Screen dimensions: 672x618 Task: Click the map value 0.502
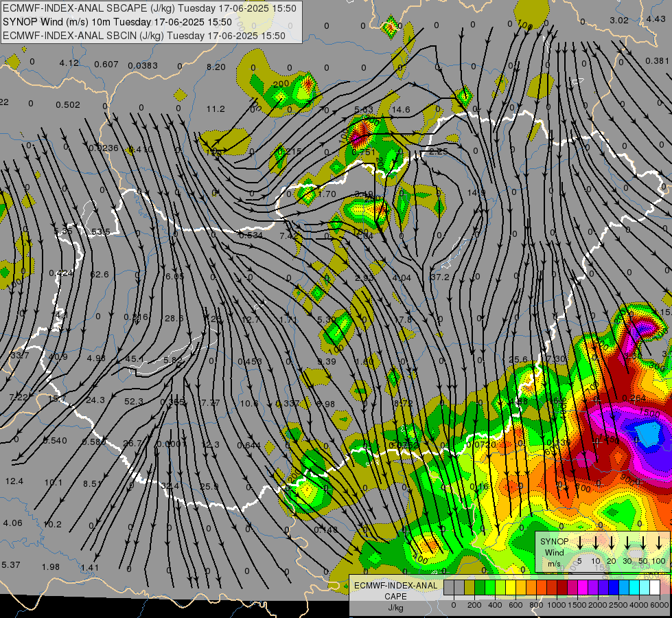[68, 105]
